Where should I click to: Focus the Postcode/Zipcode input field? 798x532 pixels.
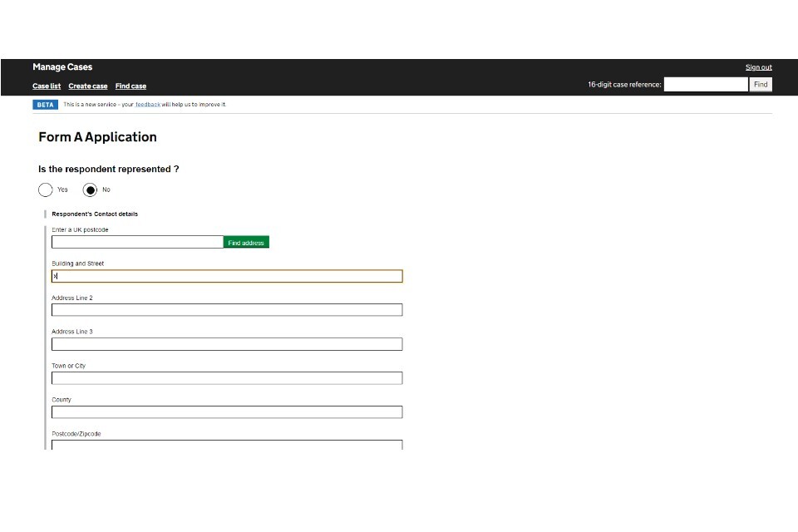(227, 445)
